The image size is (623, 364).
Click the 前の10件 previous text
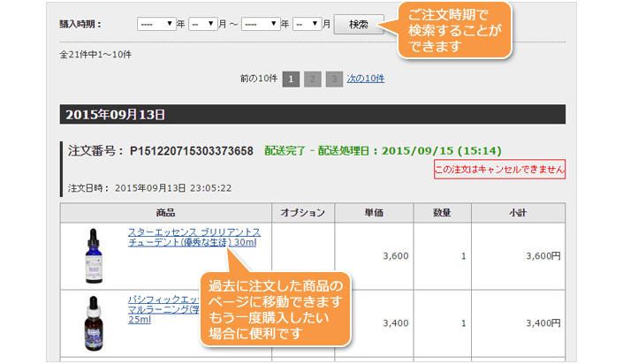257,79
